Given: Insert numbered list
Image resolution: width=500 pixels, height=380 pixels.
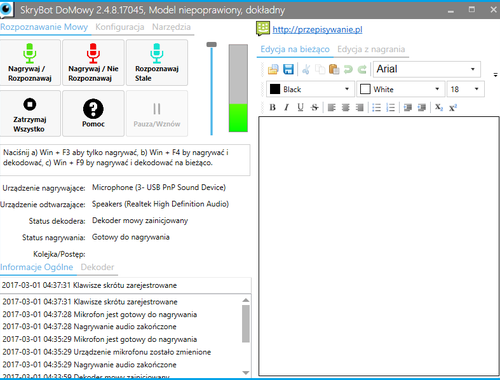Looking at the screenshot, I should pos(390,107).
